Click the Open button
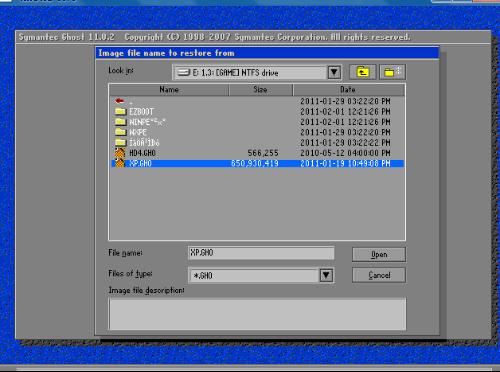The image size is (500, 372). (379, 255)
